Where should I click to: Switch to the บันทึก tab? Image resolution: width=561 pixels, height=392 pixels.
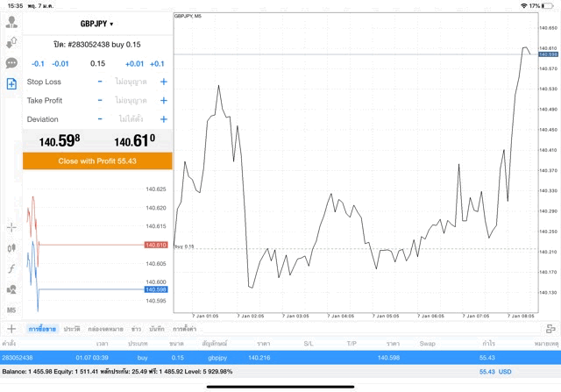click(x=157, y=329)
